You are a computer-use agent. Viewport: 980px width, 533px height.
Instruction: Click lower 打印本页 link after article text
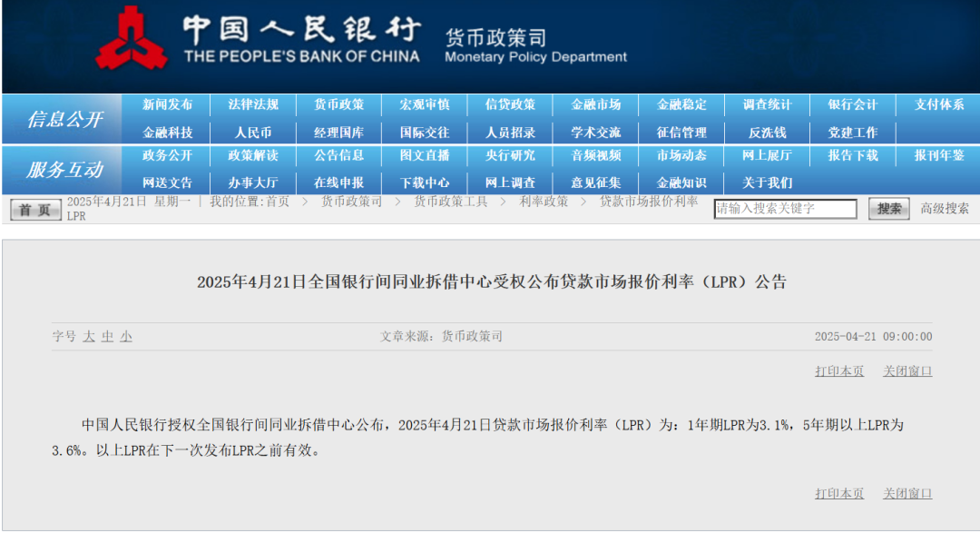(839, 494)
